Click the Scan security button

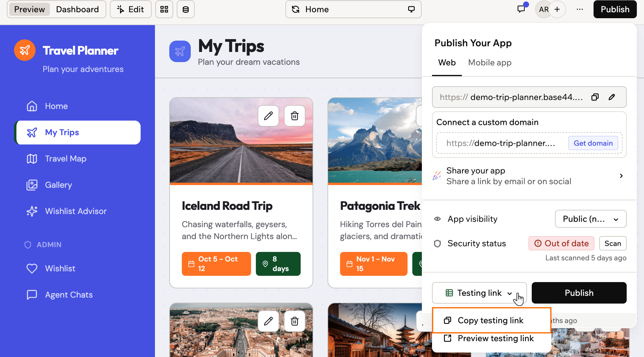click(x=613, y=243)
